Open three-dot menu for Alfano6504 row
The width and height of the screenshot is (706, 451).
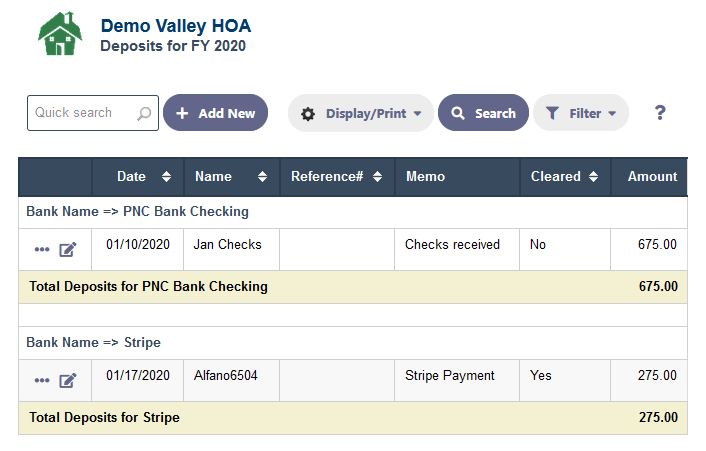(42, 381)
